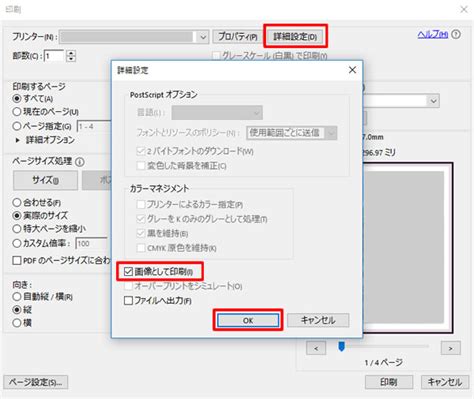Click the プロパティ button
The image size is (474, 399).
click(x=238, y=37)
